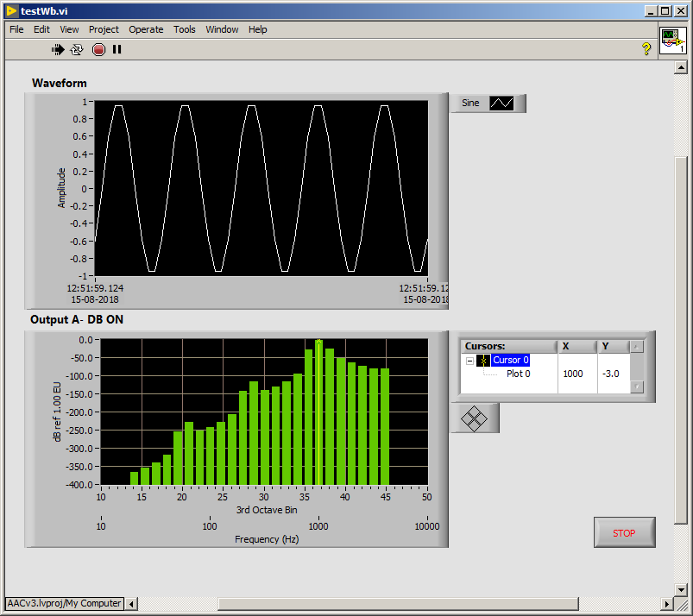Click the Run Continuously toolbar icon

point(77,49)
